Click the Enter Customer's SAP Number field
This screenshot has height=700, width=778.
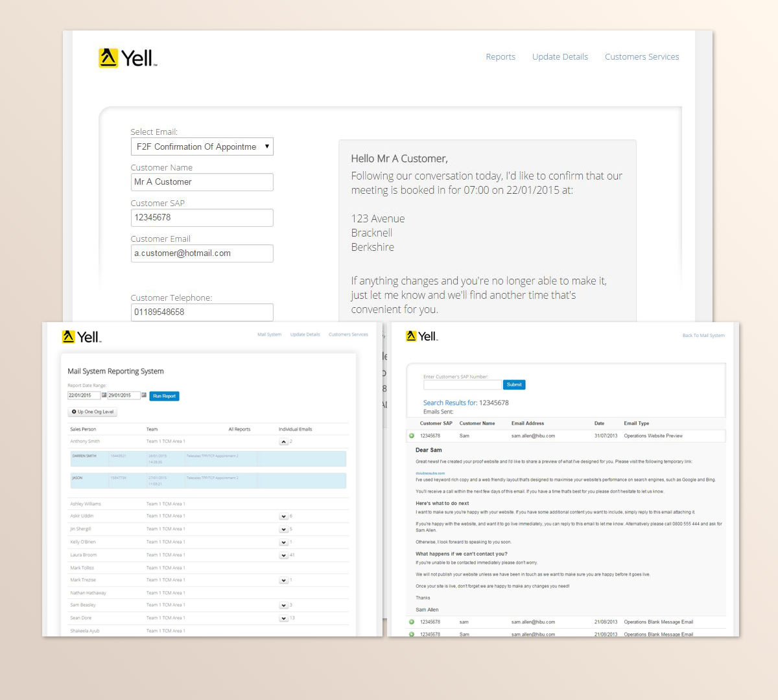click(462, 385)
